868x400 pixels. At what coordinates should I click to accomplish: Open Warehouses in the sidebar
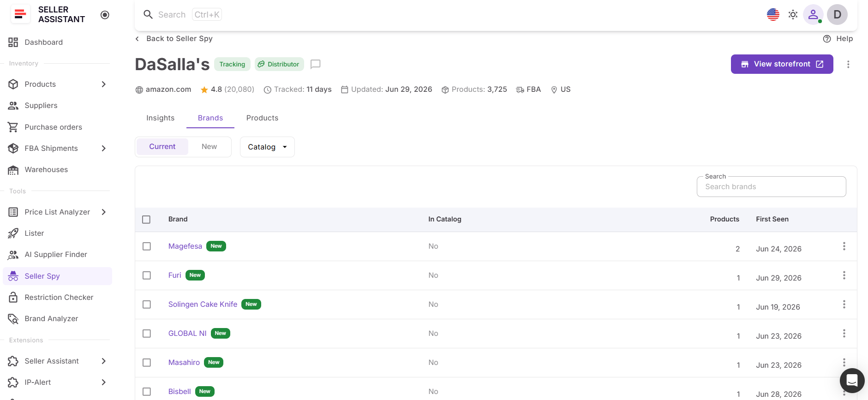pos(57,170)
